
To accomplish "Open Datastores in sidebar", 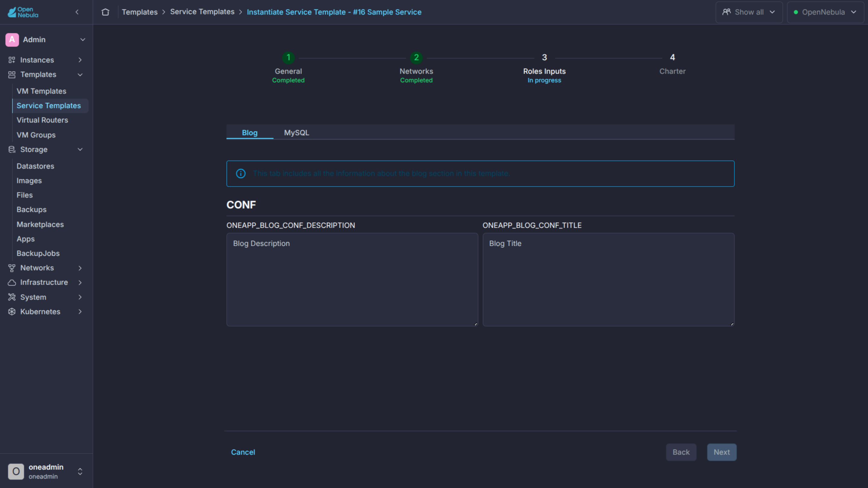I will [x=35, y=166].
